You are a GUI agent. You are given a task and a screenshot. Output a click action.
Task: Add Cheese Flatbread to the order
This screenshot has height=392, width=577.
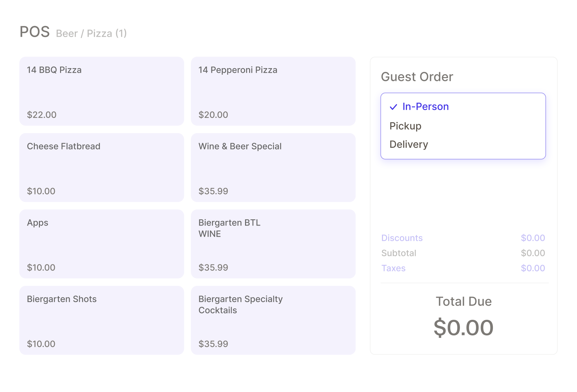[x=102, y=167]
